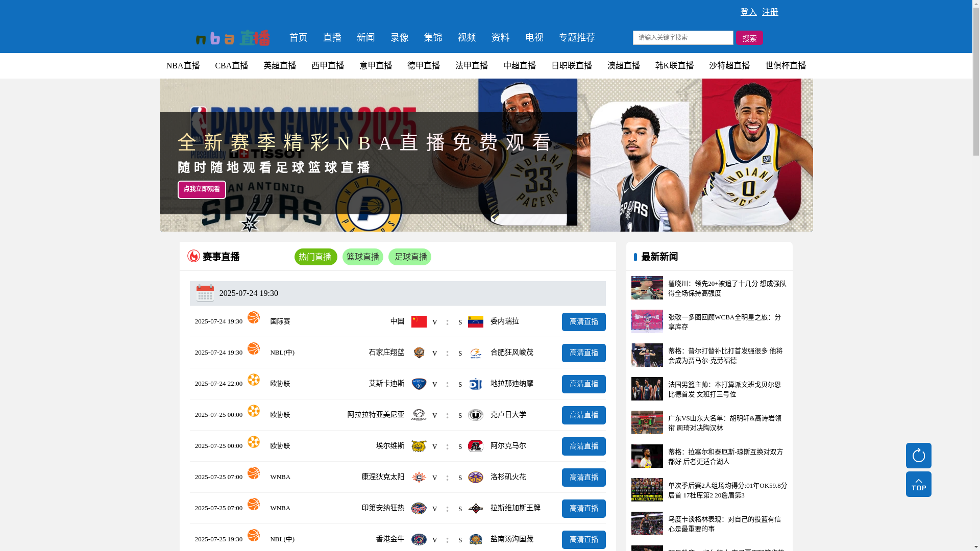
Task: Click the 石家庄翔蓝 team logo
Action: tap(419, 353)
